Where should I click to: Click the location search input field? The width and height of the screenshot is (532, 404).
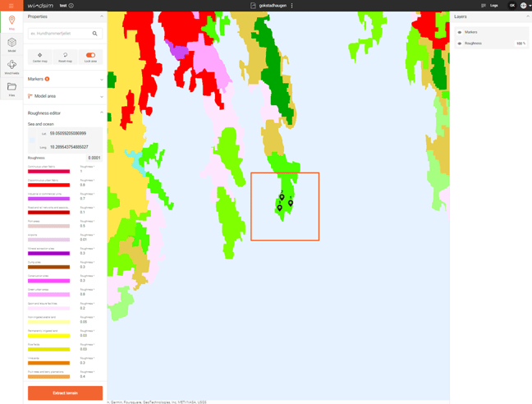coord(57,34)
